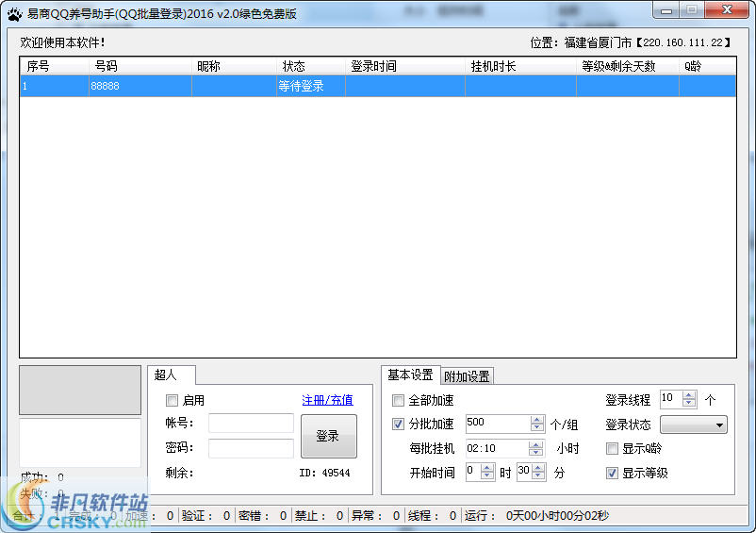
Task: Increase 分批加速 group size up arrow
Action: click(x=536, y=420)
